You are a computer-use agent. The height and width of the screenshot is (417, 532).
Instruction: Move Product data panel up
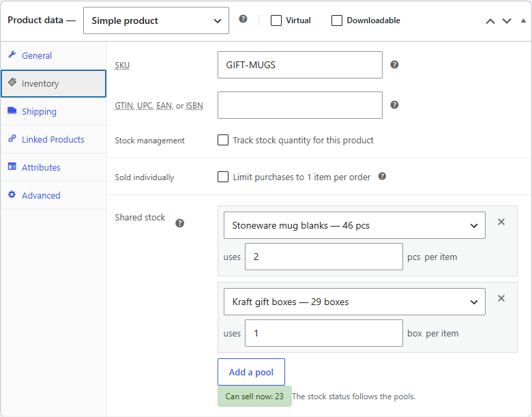490,21
